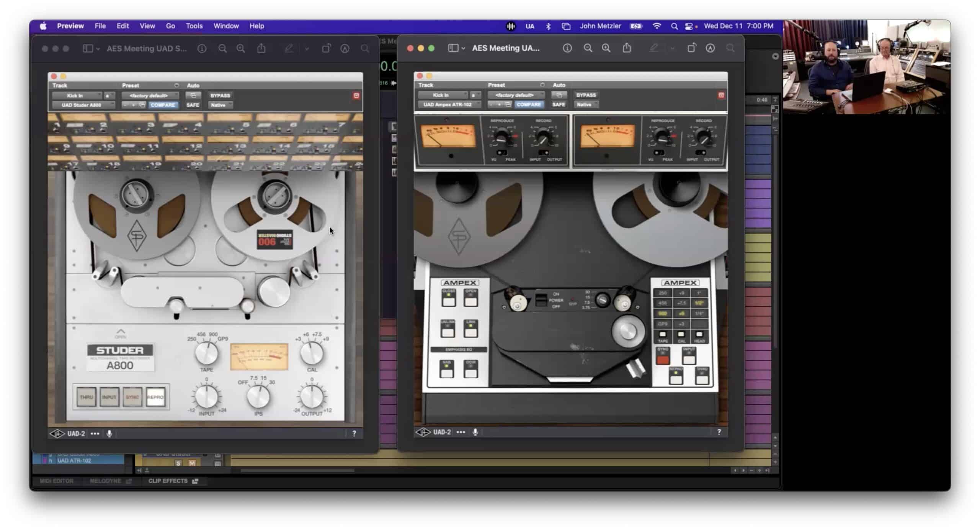The width and height of the screenshot is (980, 530).
Task: Open insert 'a' dropdown in Ampex header
Action: pyautogui.click(x=475, y=95)
